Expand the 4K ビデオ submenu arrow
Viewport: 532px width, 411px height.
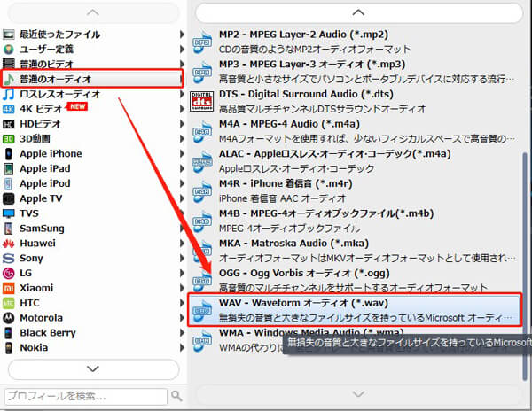(182, 109)
